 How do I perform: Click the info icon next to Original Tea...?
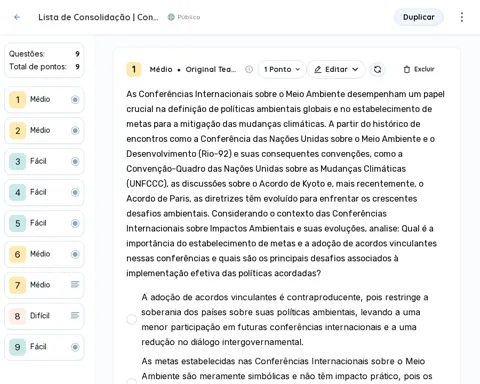[x=249, y=69]
